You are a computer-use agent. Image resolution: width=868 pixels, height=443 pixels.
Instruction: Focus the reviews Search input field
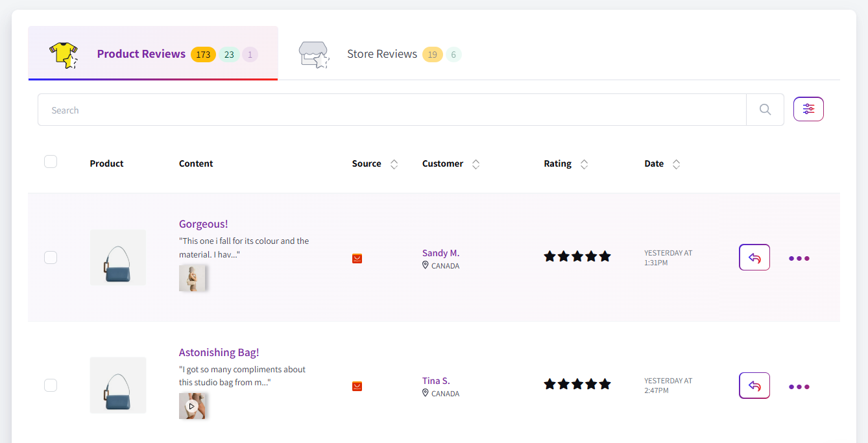(389, 110)
